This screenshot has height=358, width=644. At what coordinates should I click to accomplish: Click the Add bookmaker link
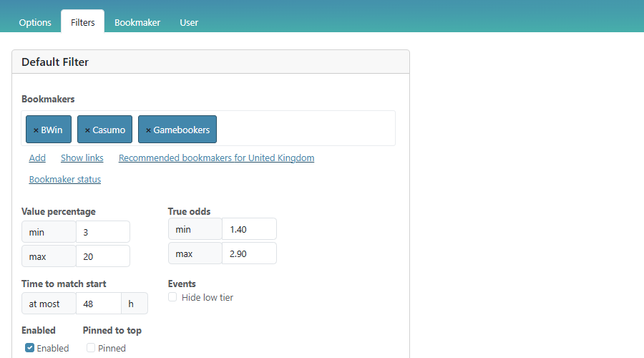[37, 158]
